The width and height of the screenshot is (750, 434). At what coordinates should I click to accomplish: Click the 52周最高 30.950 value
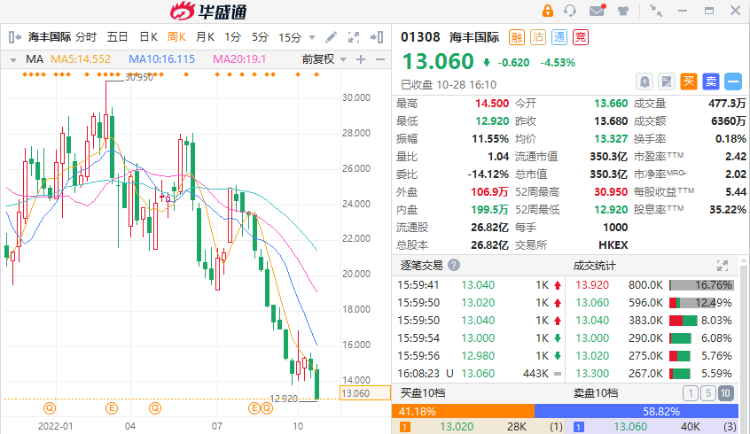[x=611, y=192]
